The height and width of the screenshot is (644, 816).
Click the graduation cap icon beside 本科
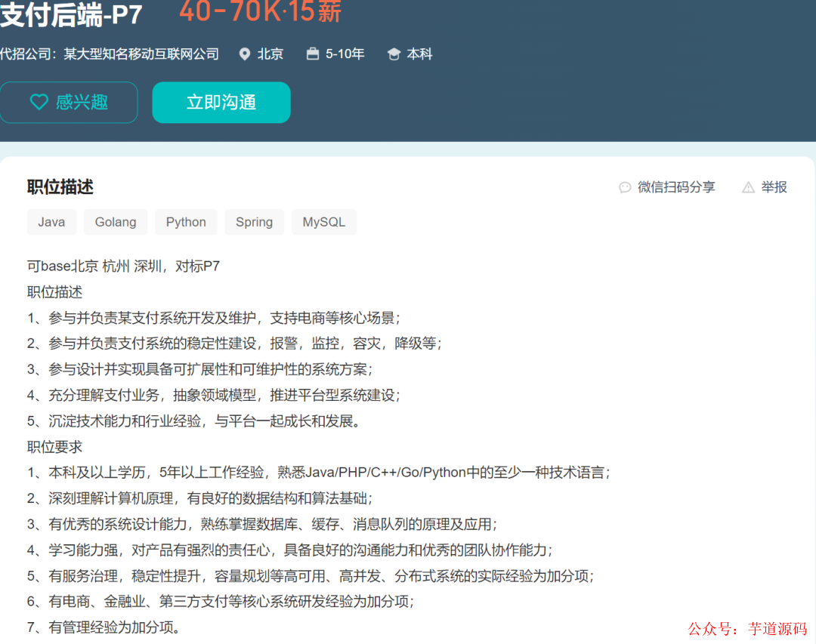click(394, 54)
